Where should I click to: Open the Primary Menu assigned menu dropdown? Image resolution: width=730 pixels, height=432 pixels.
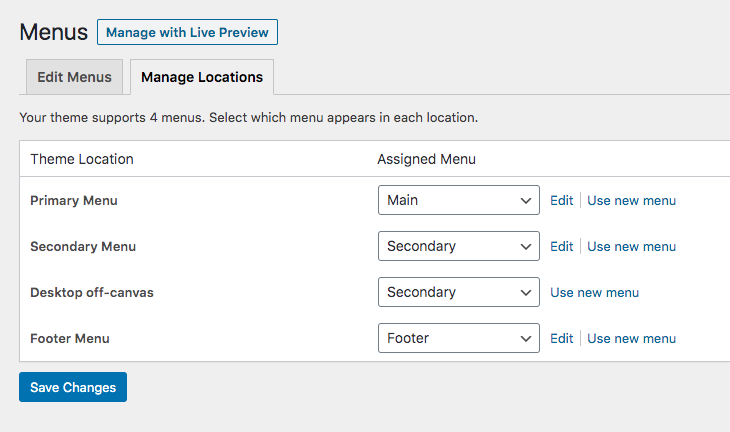[x=459, y=200]
